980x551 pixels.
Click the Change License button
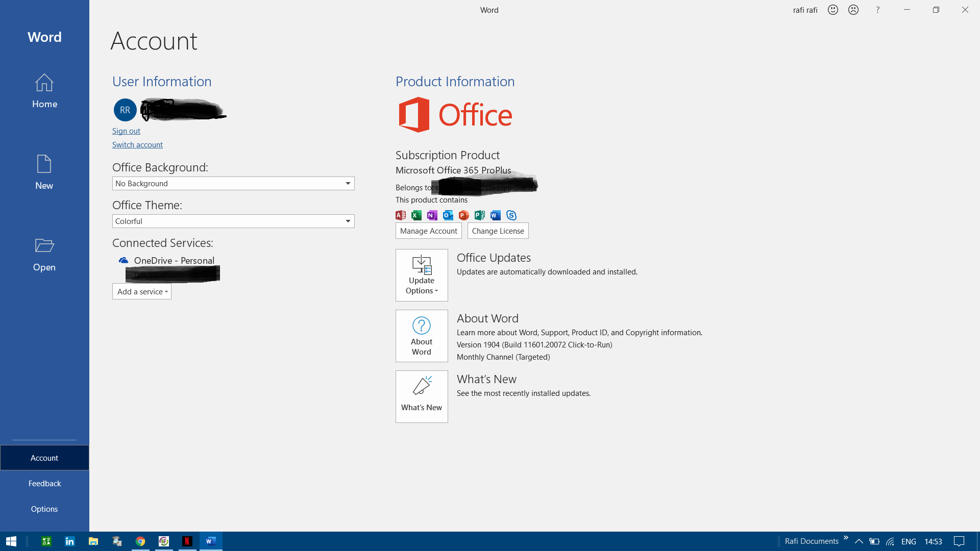[498, 231]
